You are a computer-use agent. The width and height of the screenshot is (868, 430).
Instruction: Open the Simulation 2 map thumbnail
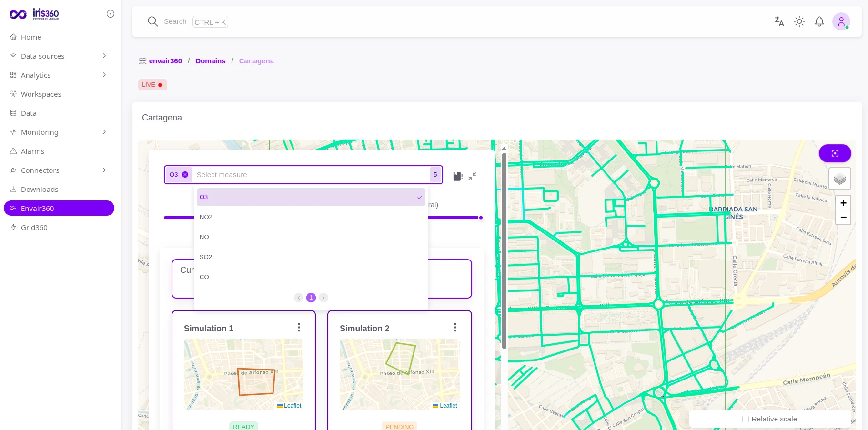coord(399,374)
